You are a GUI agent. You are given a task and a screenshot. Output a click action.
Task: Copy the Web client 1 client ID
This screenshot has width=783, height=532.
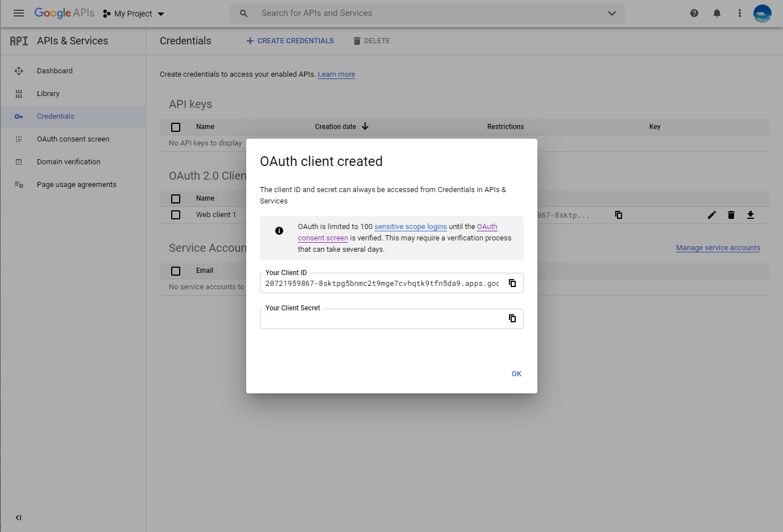618,215
